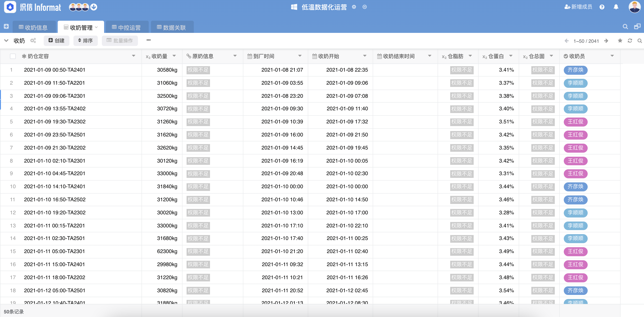The width and height of the screenshot is (644, 317).
Task: Click the tab bar search icon
Action: 625,27
